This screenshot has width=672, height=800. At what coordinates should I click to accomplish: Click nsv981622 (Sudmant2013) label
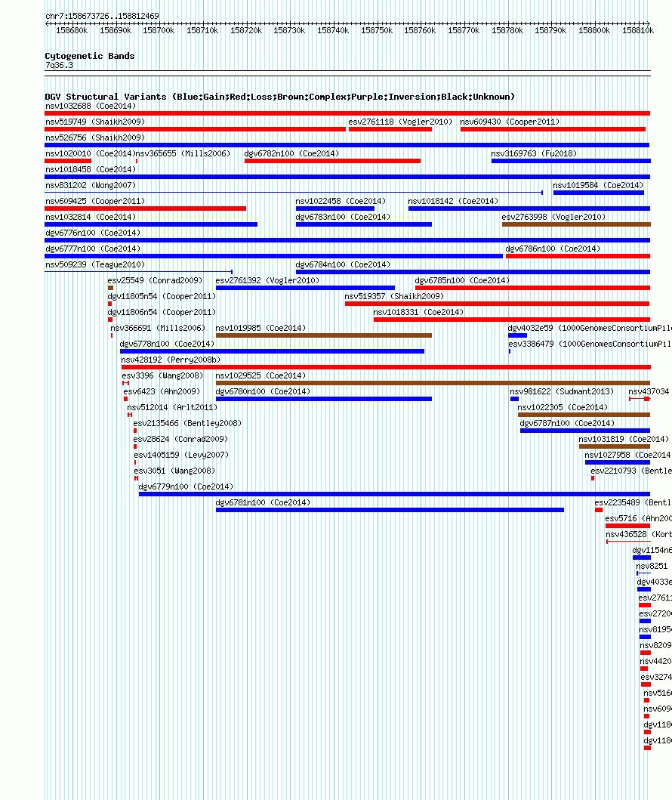coord(562,391)
